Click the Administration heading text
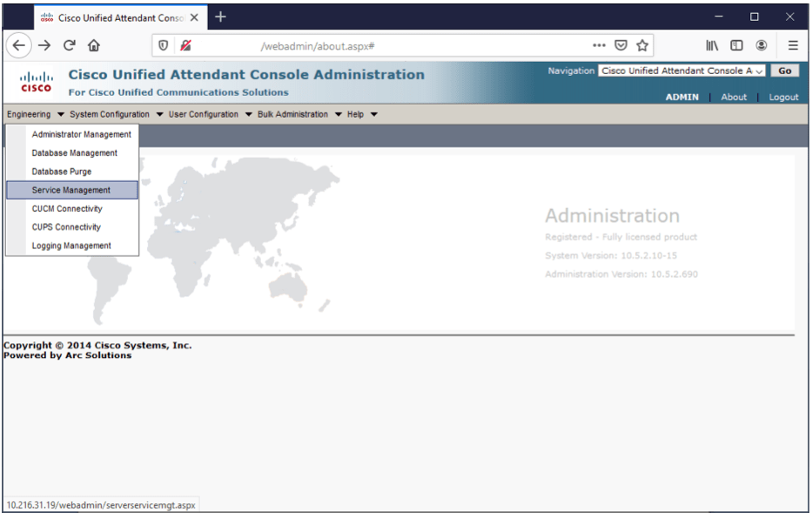 tap(612, 216)
